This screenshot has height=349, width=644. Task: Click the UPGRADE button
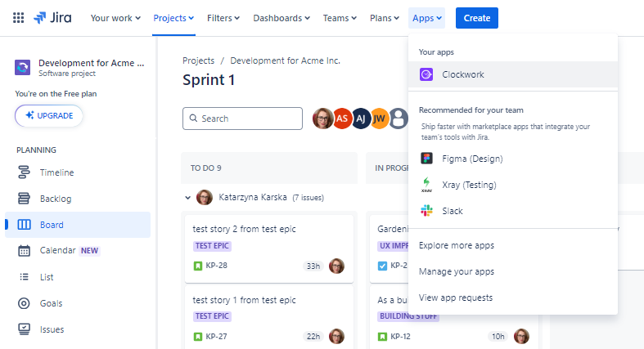pos(49,115)
